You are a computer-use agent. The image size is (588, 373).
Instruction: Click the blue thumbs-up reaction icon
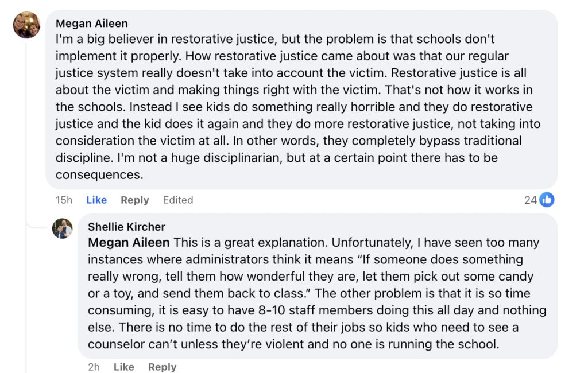point(547,200)
